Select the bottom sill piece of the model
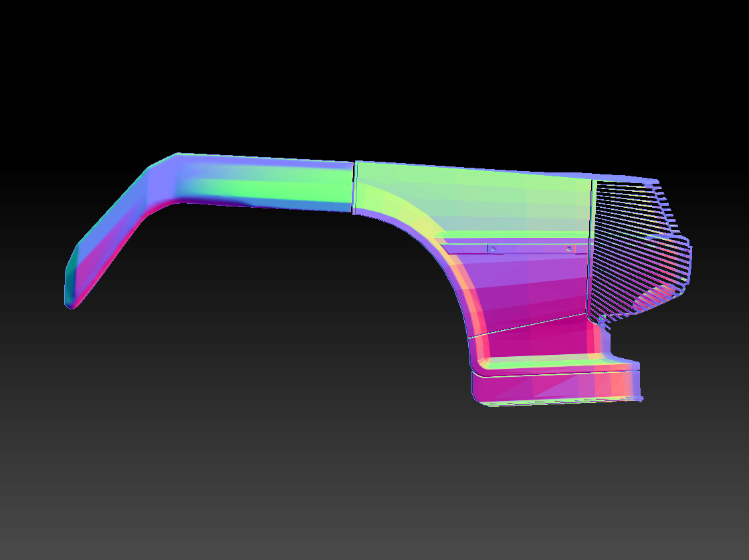The height and width of the screenshot is (560, 749). (556, 388)
